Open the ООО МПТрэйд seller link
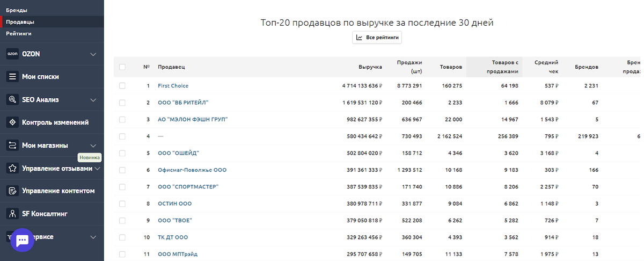 [178, 254]
